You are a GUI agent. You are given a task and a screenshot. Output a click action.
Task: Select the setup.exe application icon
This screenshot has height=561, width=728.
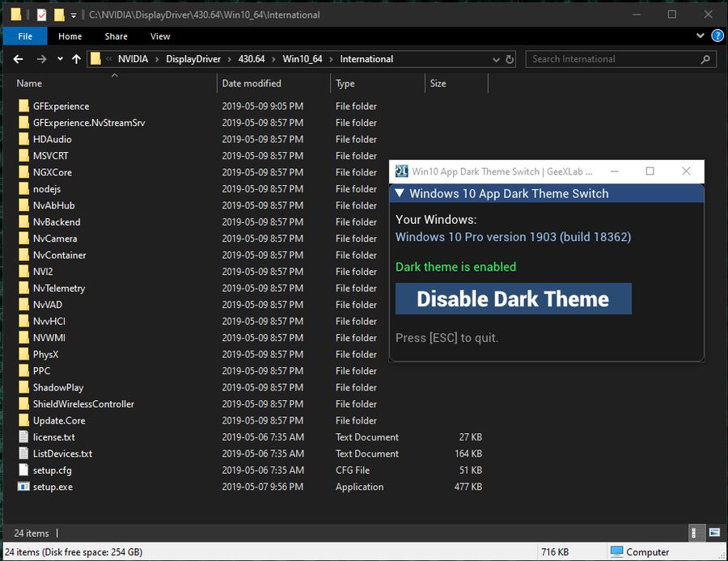(x=23, y=487)
